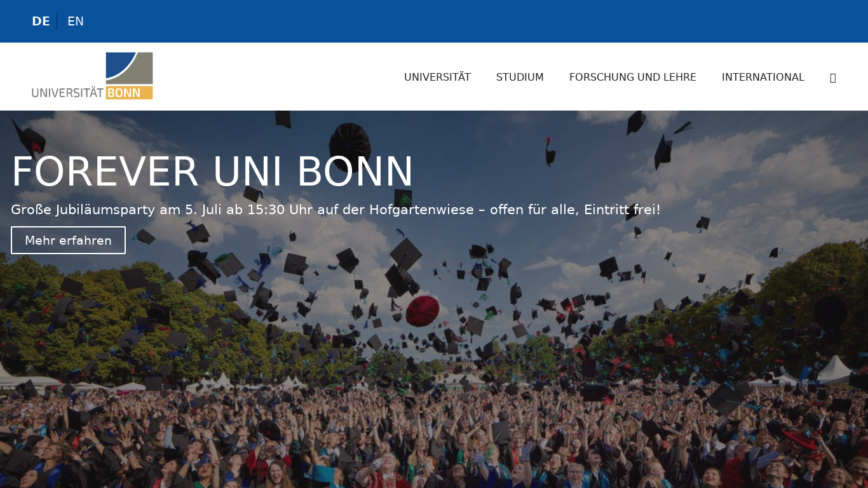Viewport: 868px width, 488px height.
Task: Click the FOREVER UNI BONN headline
Action: click(x=212, y=172)
